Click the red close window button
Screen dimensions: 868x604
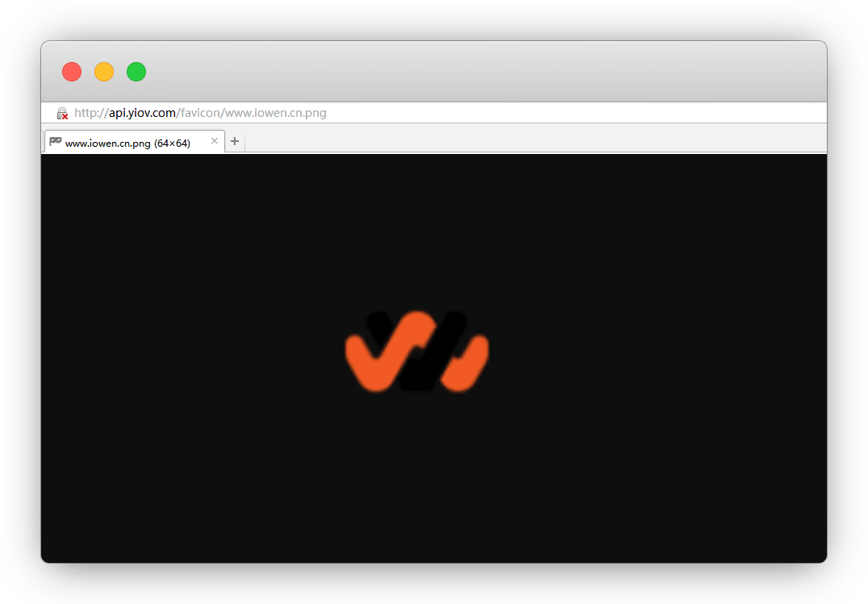[72, 72]
